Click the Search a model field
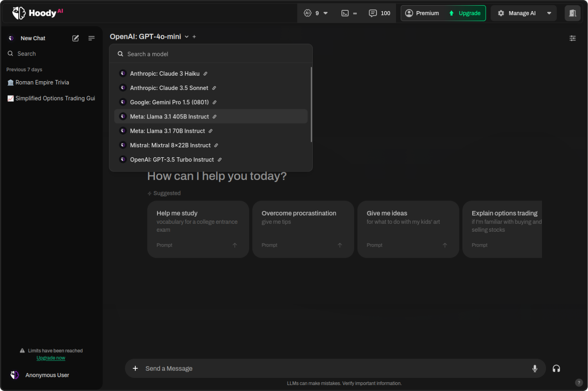The image size is (588, 391). pyautogui.click(x=211, y=54)
